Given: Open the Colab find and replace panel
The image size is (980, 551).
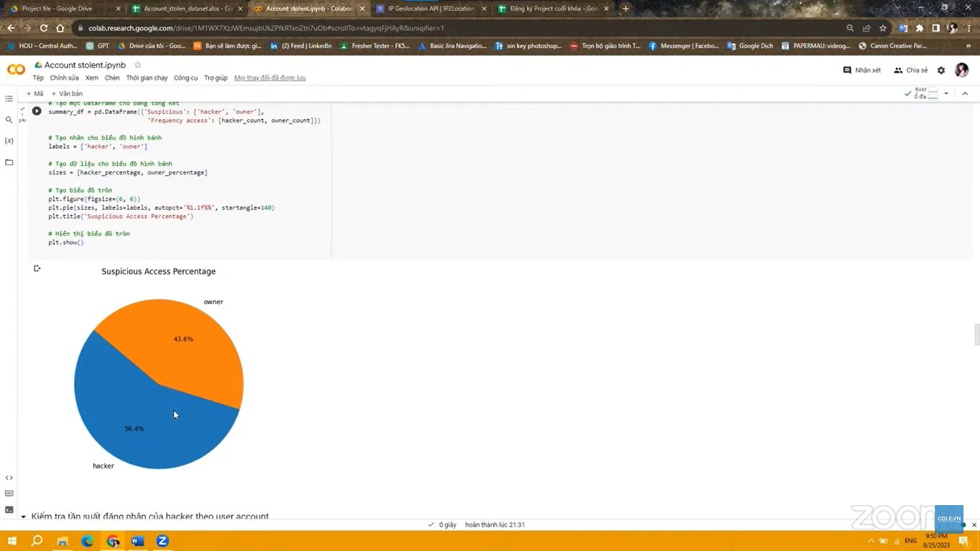Looking at the screenshot, I should (9, 120).
